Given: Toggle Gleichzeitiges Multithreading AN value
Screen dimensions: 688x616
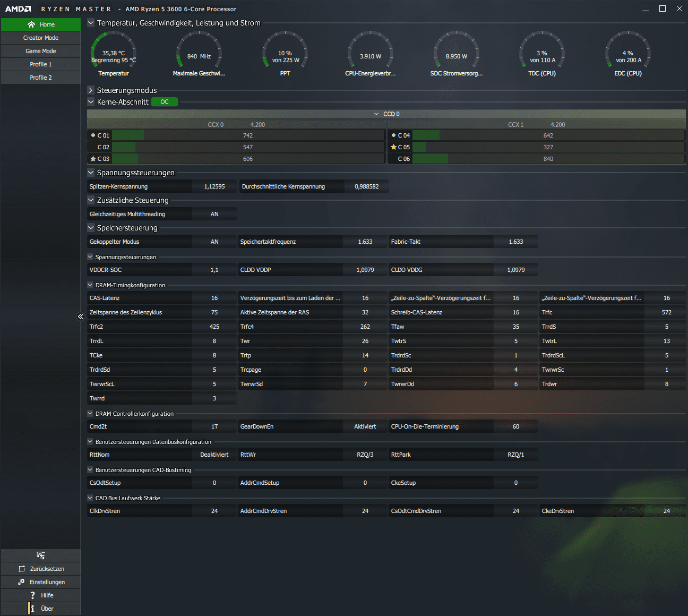Looking at the screenshot, I should tap(214, 214).
